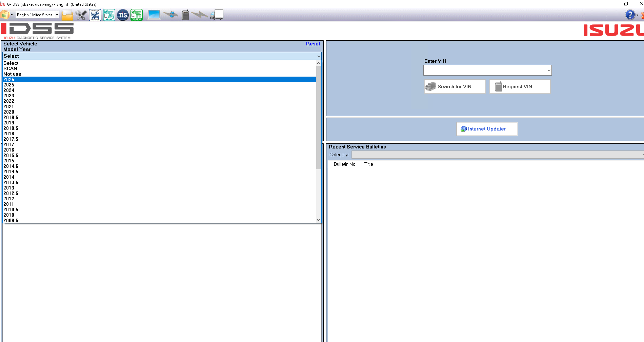This screenshot has height=342, width=644.
Task: Open the Enter VIN dropdown arrow
Action: [x=549, y=70]
